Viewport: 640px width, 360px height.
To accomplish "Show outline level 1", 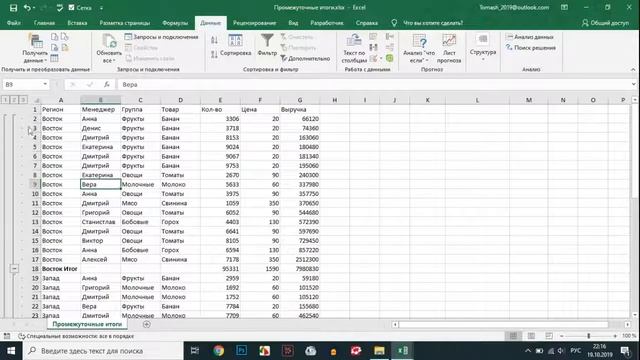I will click(5, 100).
